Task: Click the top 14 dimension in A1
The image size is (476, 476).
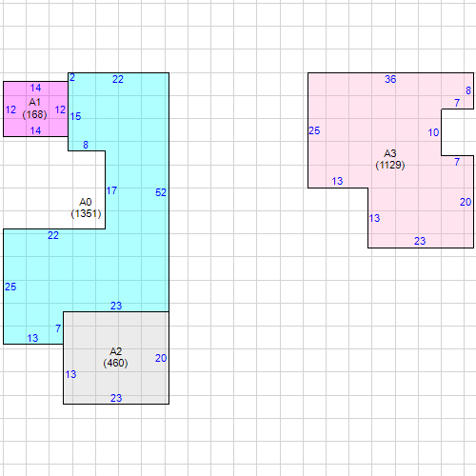Action: coord(35,88)
